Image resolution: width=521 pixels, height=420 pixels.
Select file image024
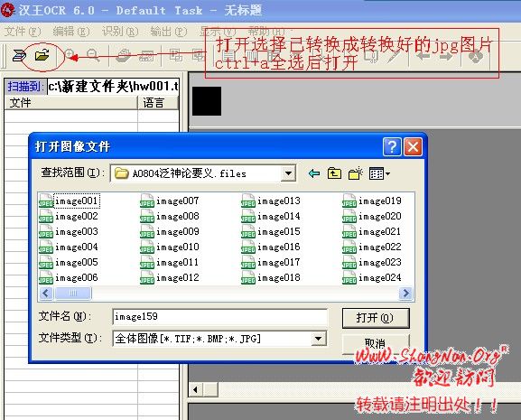point(372,277)
